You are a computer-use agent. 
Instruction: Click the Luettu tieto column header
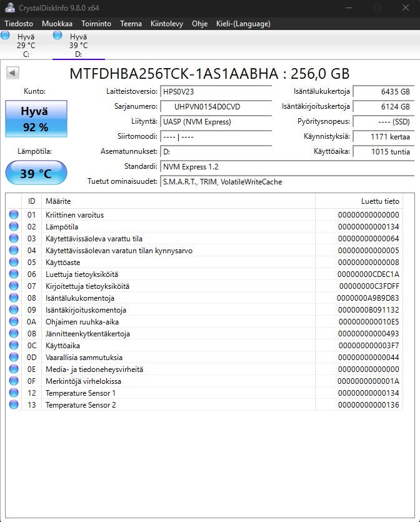pos(359,201)
